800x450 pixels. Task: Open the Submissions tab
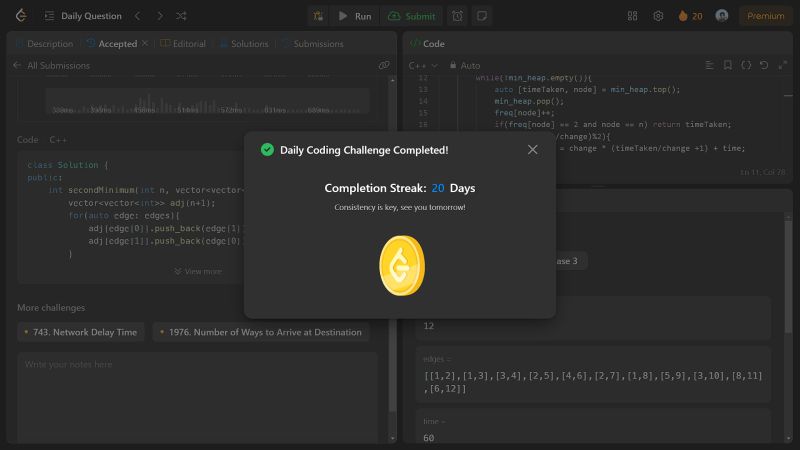coord(312,44)
